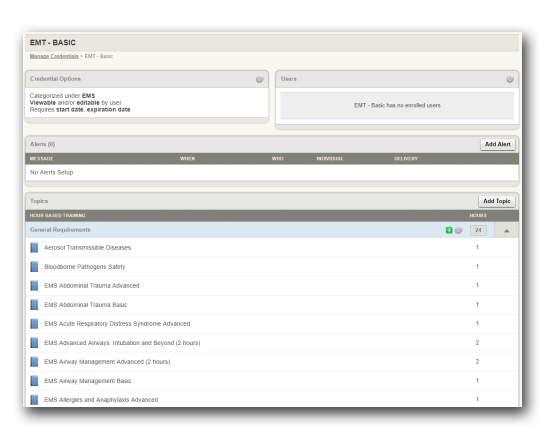Image resolution: width=545 pixels, height=440 pixels.
Task: Edit the General Requirements hours field
Action: pos(478,230)
